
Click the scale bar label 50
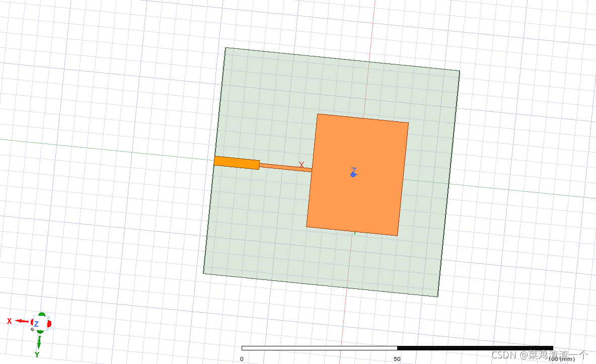point(397,358)
